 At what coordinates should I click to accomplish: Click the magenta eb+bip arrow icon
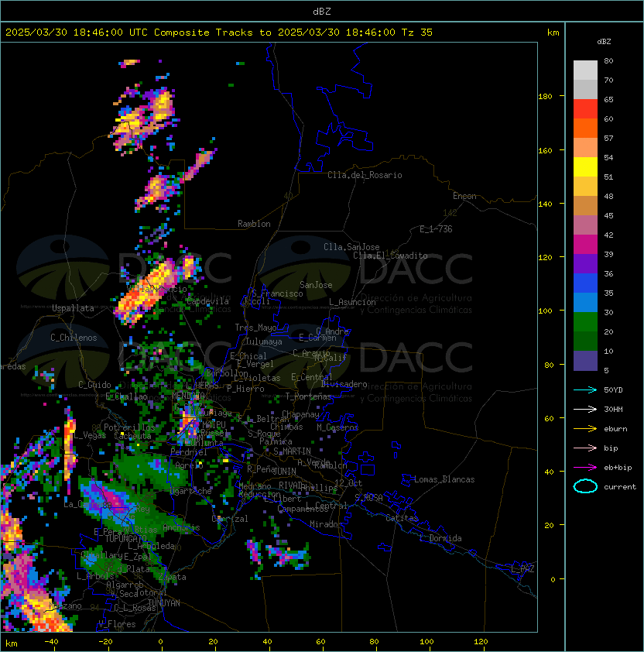pos(585,468)
